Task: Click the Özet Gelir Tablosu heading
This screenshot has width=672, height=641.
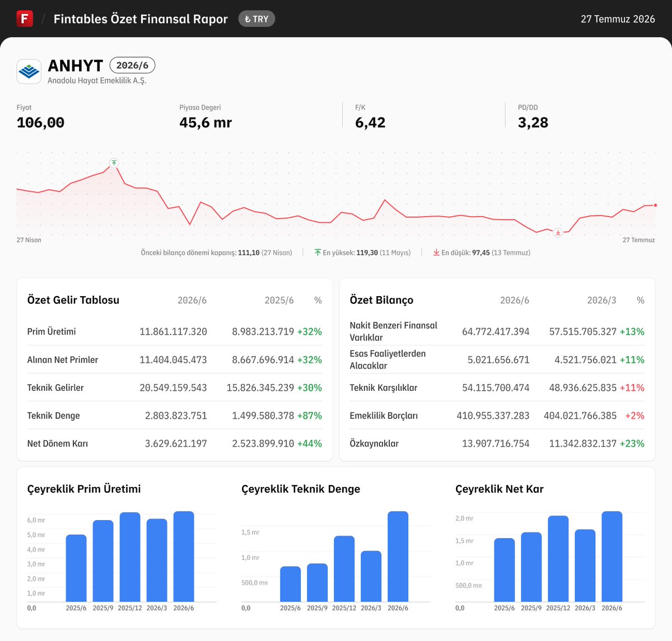Action: (73, 300)
